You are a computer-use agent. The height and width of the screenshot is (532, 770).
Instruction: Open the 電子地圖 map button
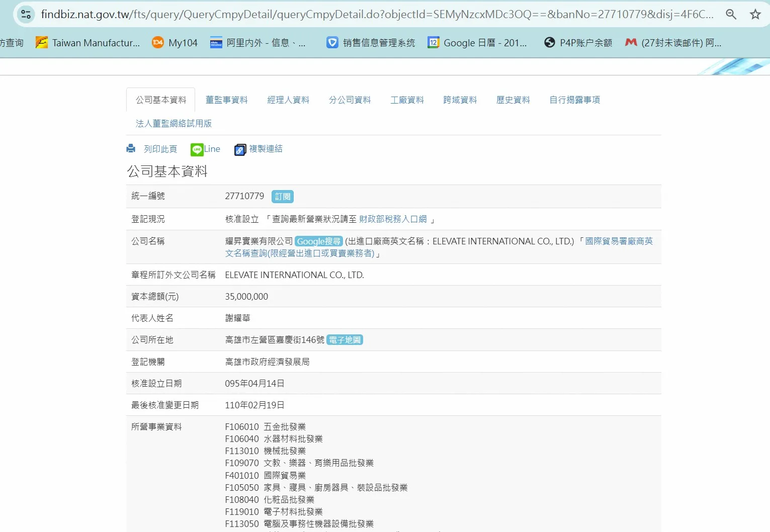(345, 340)
